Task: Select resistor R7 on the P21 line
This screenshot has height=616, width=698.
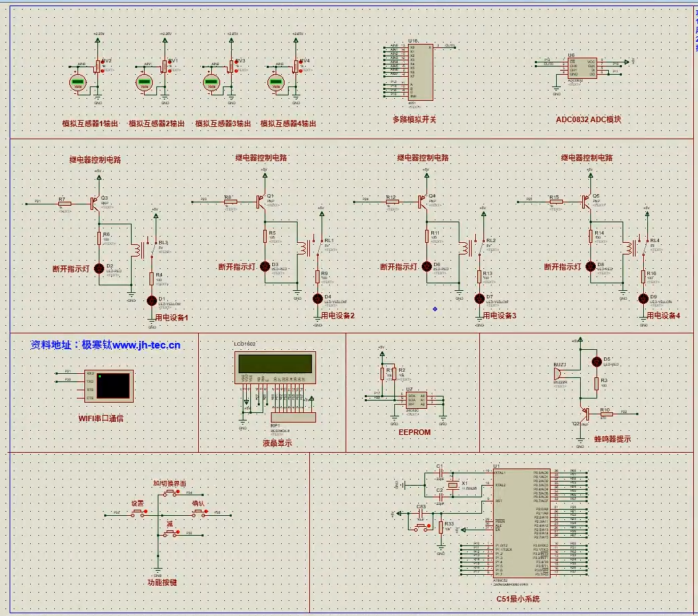Action: pos(65,204)
